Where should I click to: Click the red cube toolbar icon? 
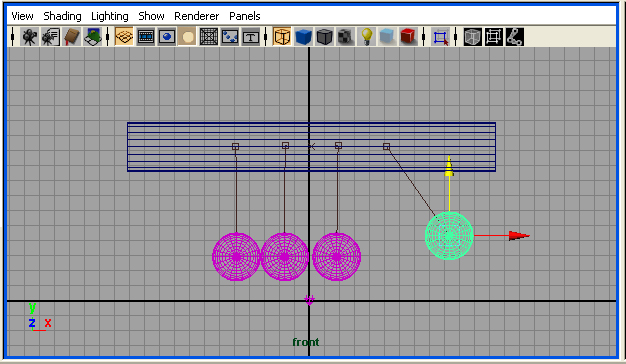(408, 37)
